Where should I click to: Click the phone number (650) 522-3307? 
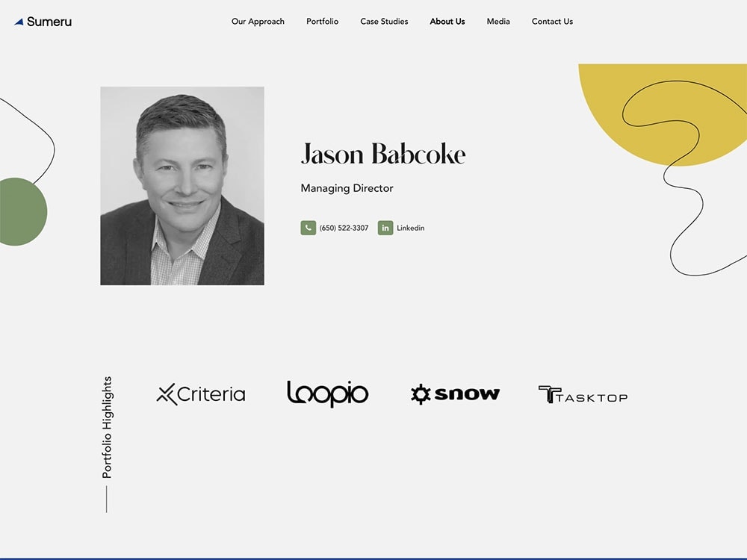click(344, 228)
